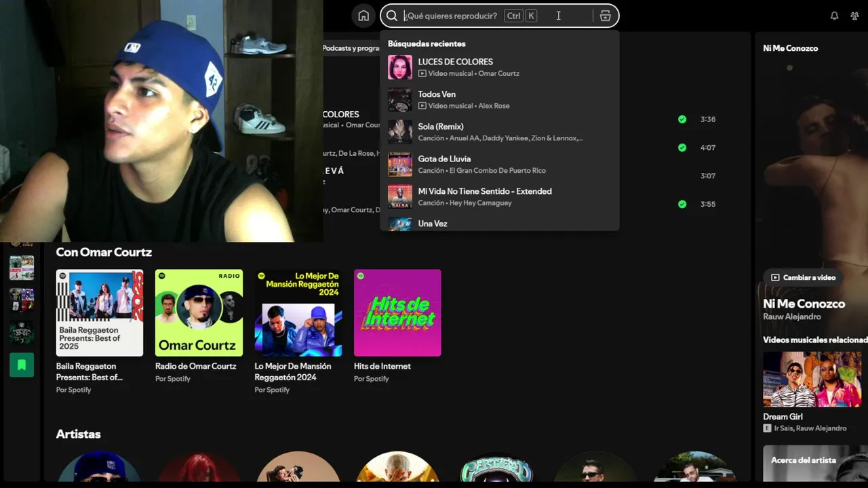868x488 pixels.
Task: Go to Spotify Home icon
Action: click(x=363, y=16)
